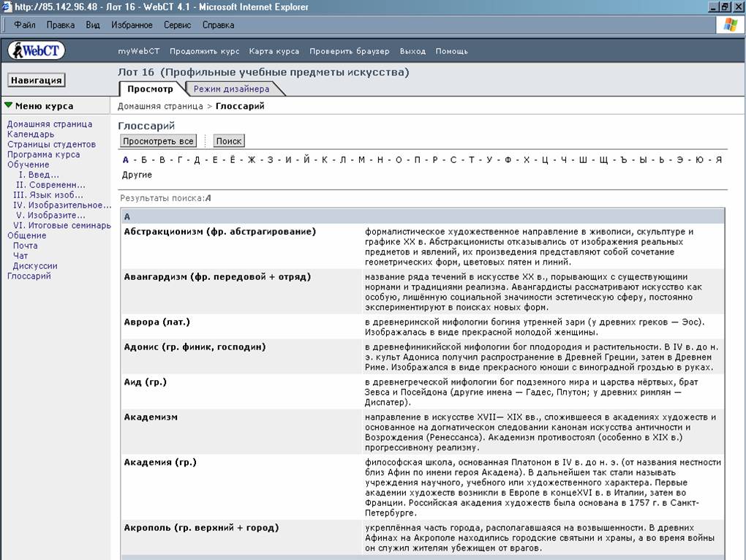Open Страницы студентов link
The width and height of the screenshot is (746, 560).
click(x=51, y=144)
